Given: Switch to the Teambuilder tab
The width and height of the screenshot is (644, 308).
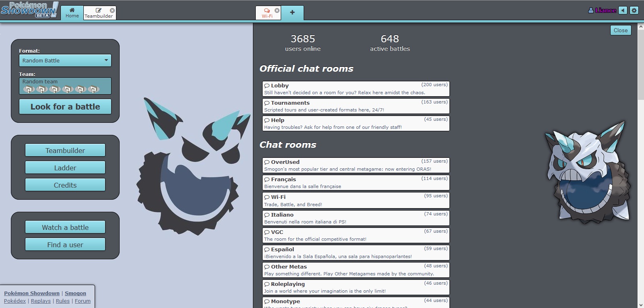Looking at the screenshot, I should tap(99, 12).
